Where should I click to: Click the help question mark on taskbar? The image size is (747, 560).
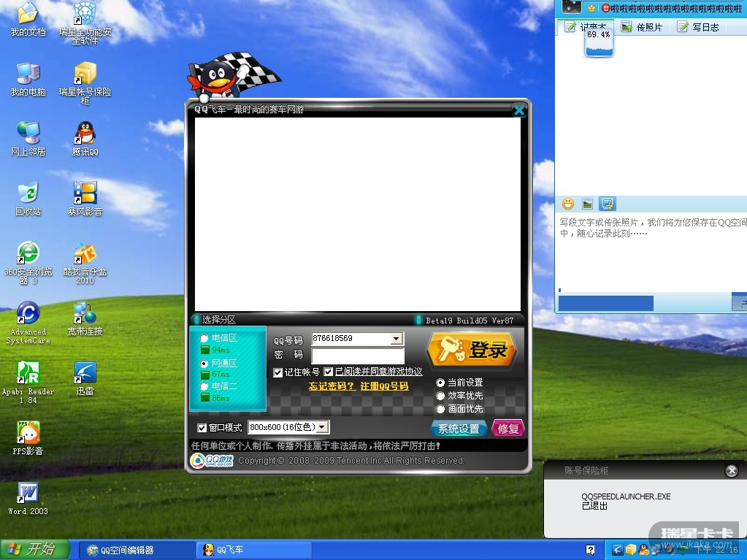click(590, 550)
